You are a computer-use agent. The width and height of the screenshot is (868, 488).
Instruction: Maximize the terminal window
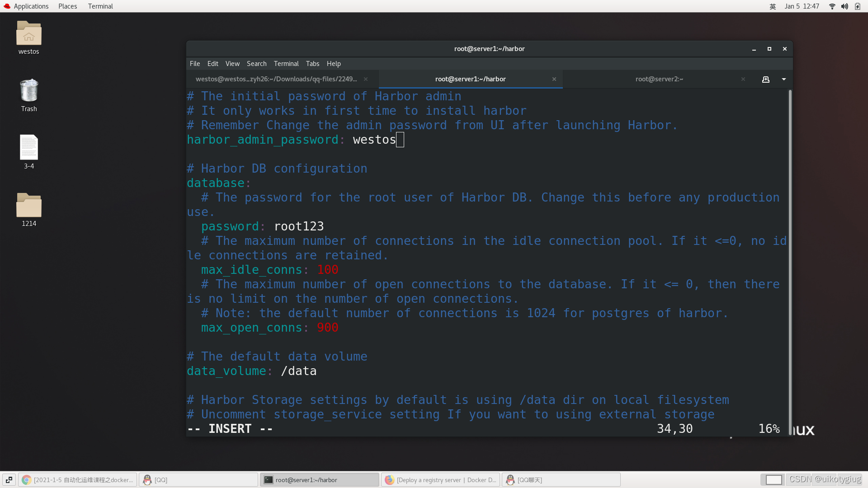pos(769,49)
